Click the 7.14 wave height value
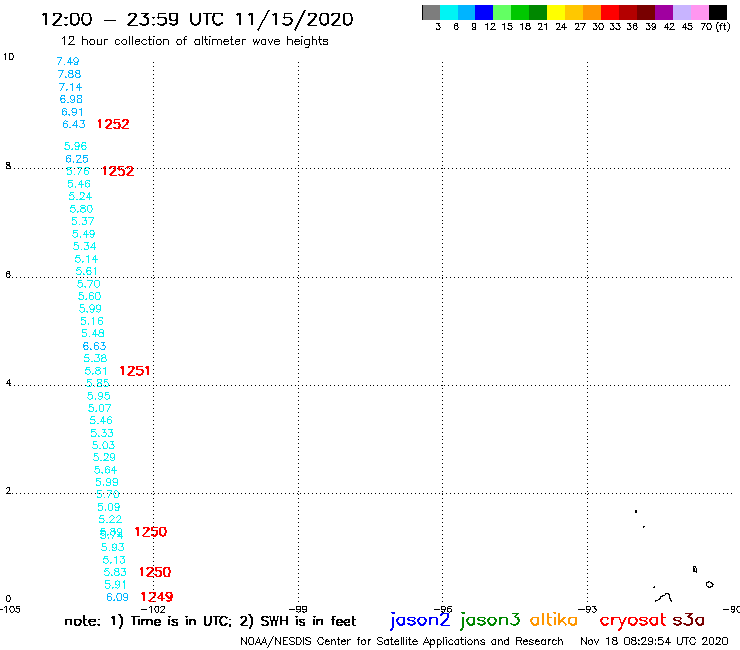740x650 pixels. pos(70,87)
